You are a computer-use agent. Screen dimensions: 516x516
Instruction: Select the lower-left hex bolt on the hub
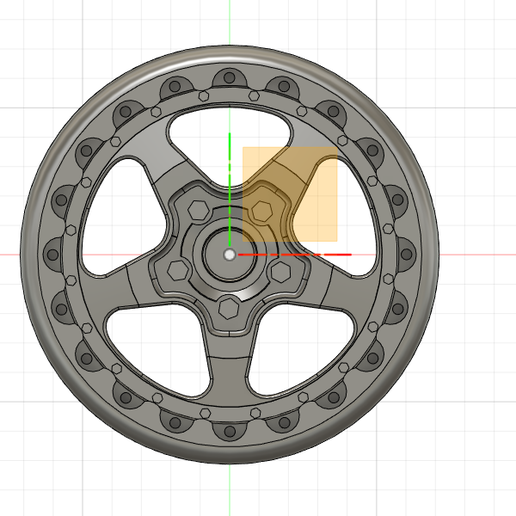tap(178, 270)
